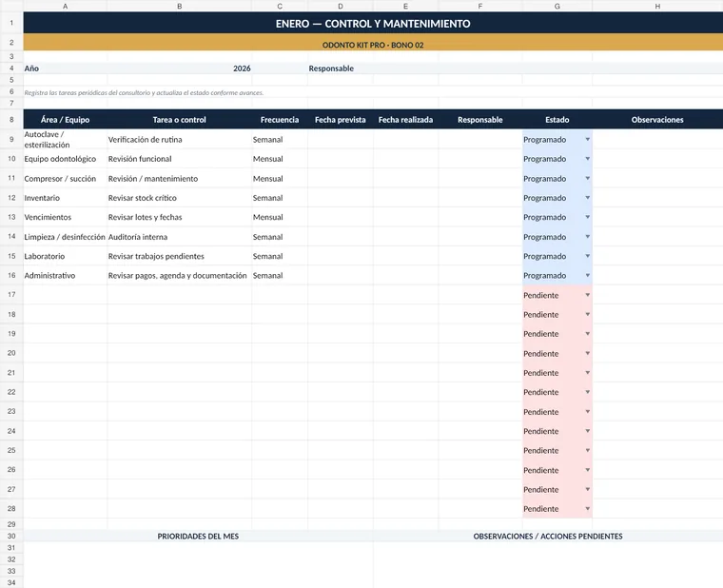Image resolution: width=723 pixels, height=588 pixels.
Task: Select the 'Verificación de rutina' cell
Action: click(x=180, y=139)
